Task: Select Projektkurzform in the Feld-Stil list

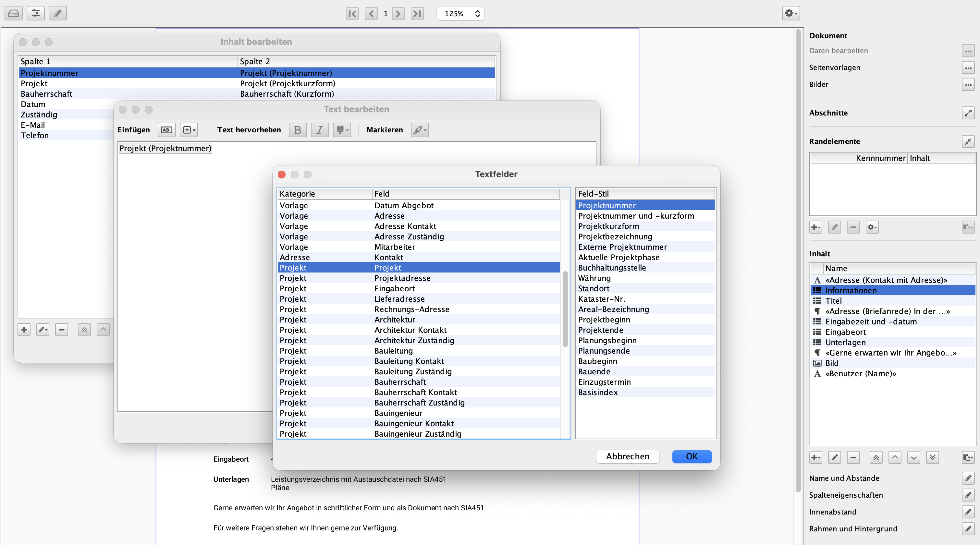Action: coord(608,226)
